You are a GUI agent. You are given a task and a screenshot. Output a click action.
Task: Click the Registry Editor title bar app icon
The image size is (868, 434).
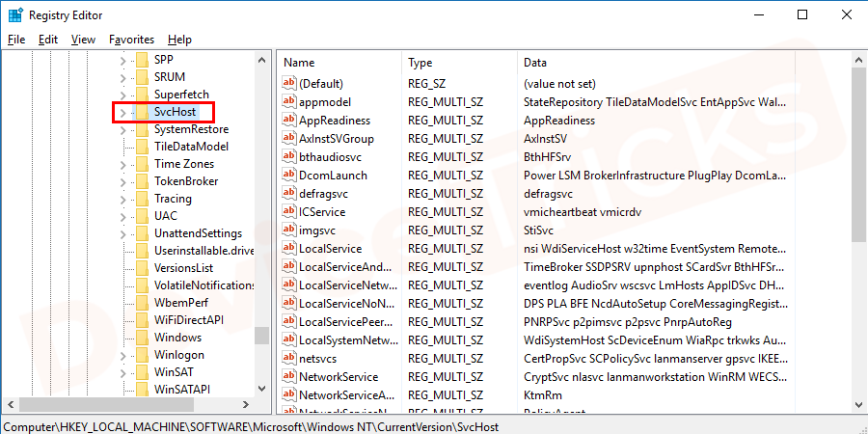14,14
